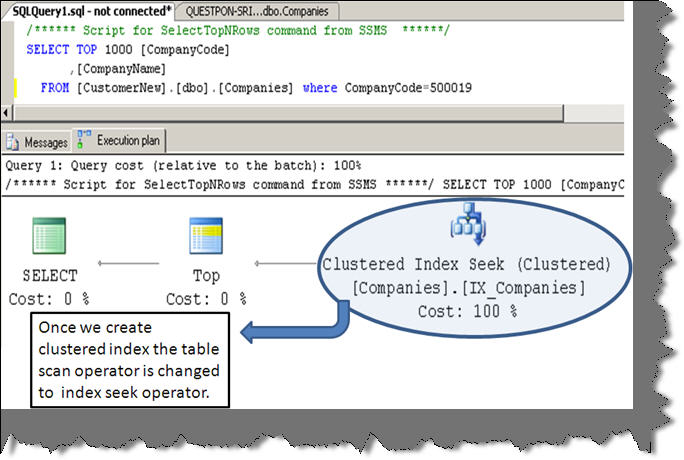Click the FROM keyword in the query

tap(55, 88)
